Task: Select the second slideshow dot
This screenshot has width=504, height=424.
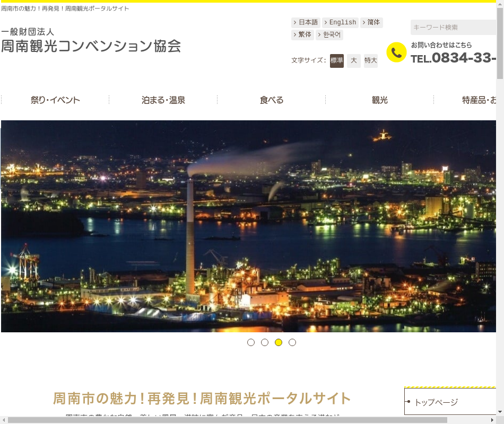Action: pos(265,342)
